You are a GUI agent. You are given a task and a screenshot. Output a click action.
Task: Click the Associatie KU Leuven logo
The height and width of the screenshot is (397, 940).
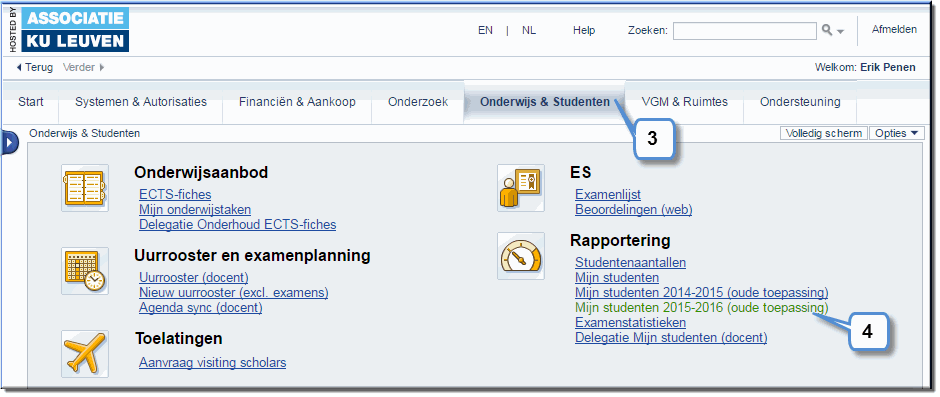click(75, 30)
